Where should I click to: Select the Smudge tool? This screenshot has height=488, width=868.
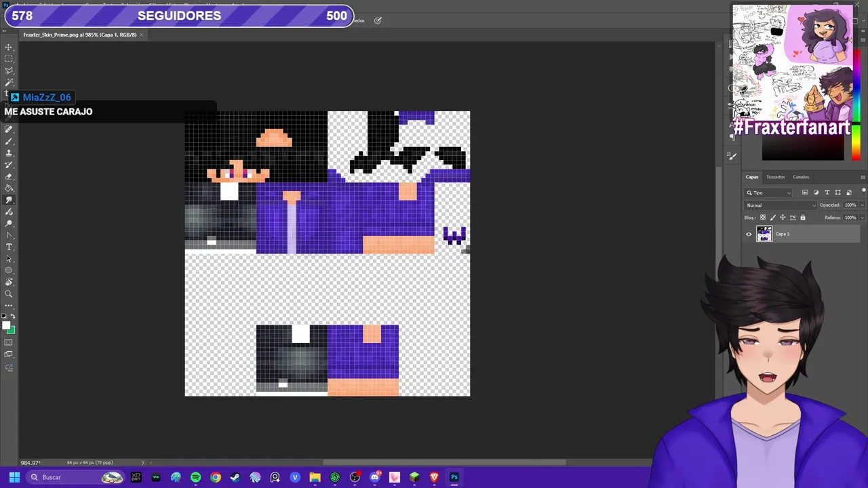[x=9, y=200]
